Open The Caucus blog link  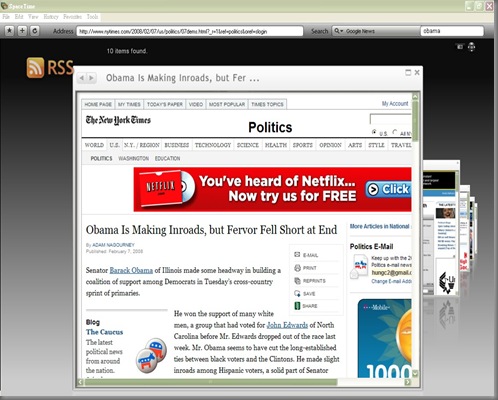click(104, 332)
